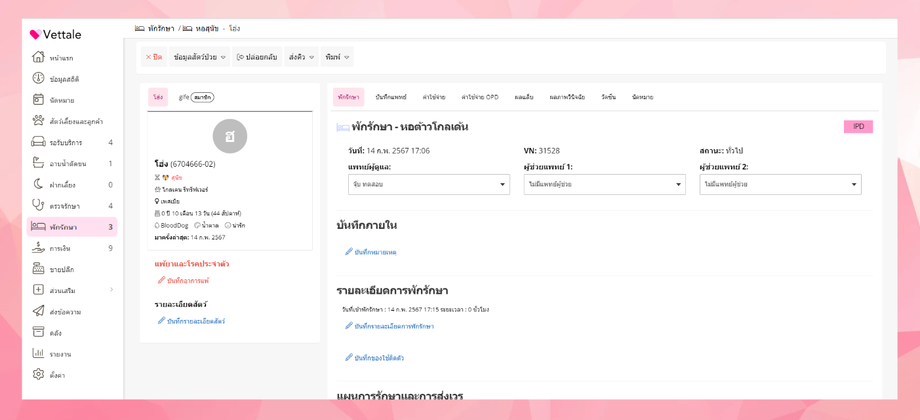This screenshot has height=420, width=920.
Task: Click the record pet details (บันทึกรายละเอียดสัตว์) link
Action: click(x=191, y=321)
